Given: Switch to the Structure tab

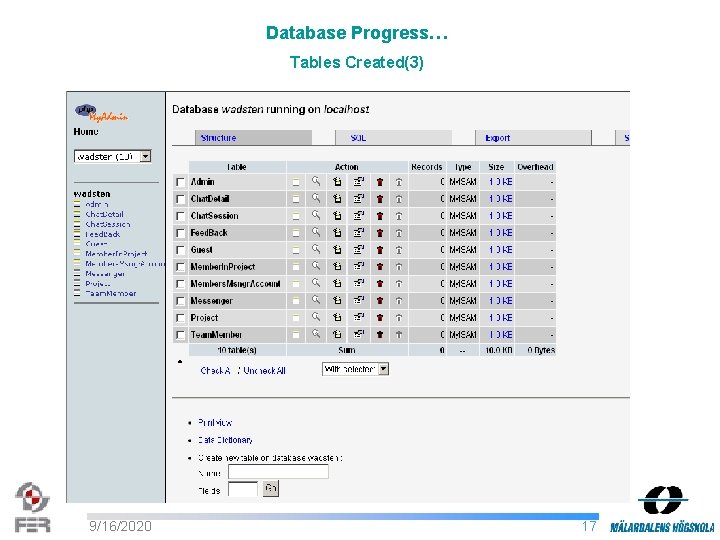Looking at the screenshot, I should coord(253,138).
